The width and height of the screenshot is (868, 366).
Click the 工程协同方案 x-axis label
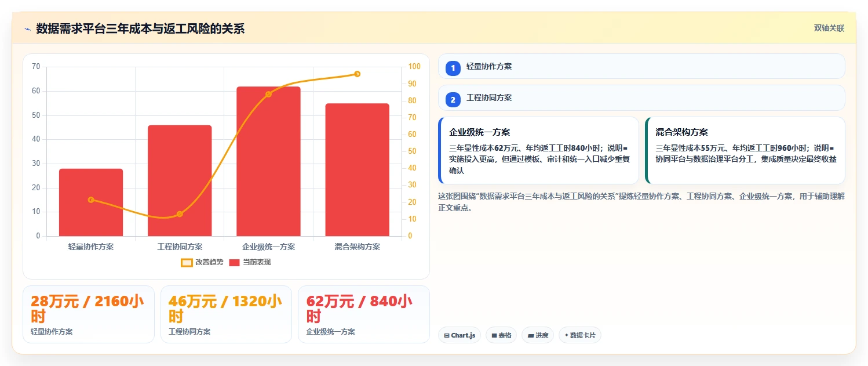click(180, 247)
